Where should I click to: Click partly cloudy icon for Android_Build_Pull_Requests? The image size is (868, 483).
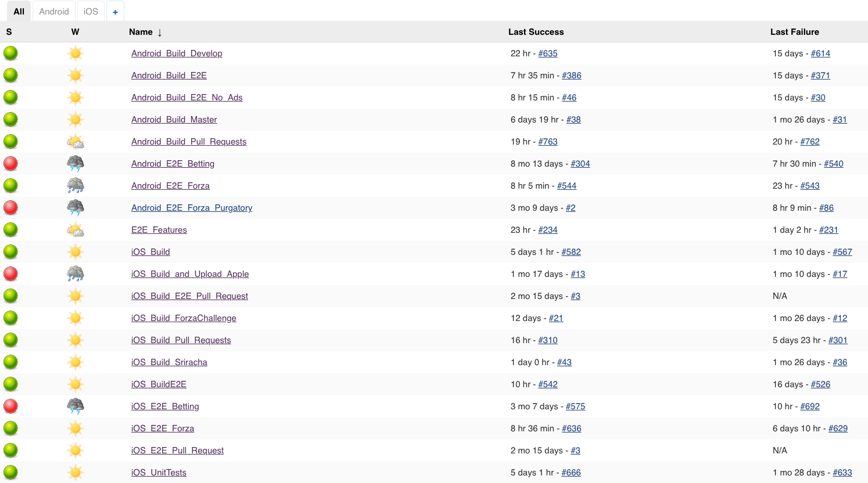click(x=75, y=142)
